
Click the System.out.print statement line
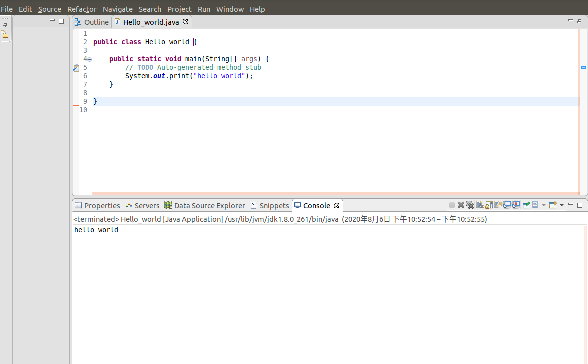click(189, 76)
